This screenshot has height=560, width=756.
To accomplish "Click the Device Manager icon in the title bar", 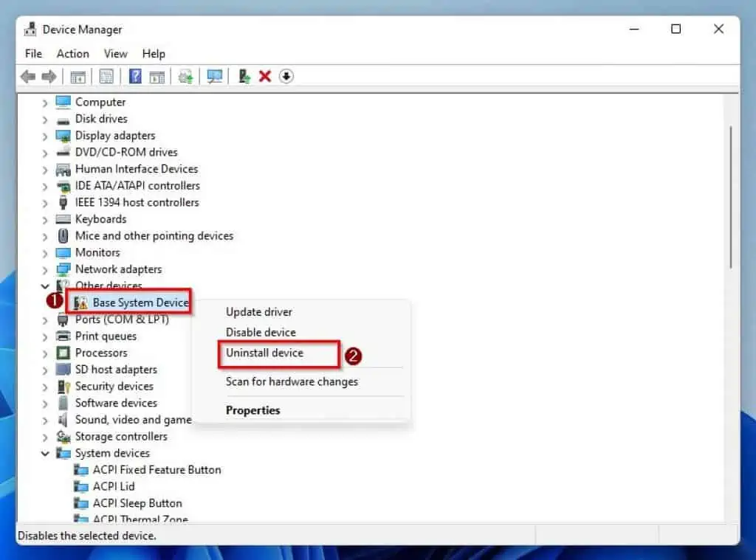I will pos(30,29).
